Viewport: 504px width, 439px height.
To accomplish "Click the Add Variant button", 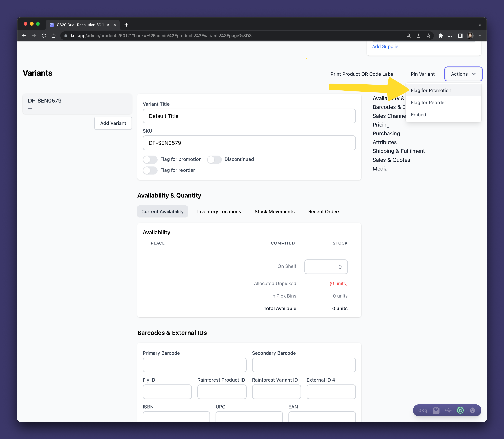I will tap(113, 123).
